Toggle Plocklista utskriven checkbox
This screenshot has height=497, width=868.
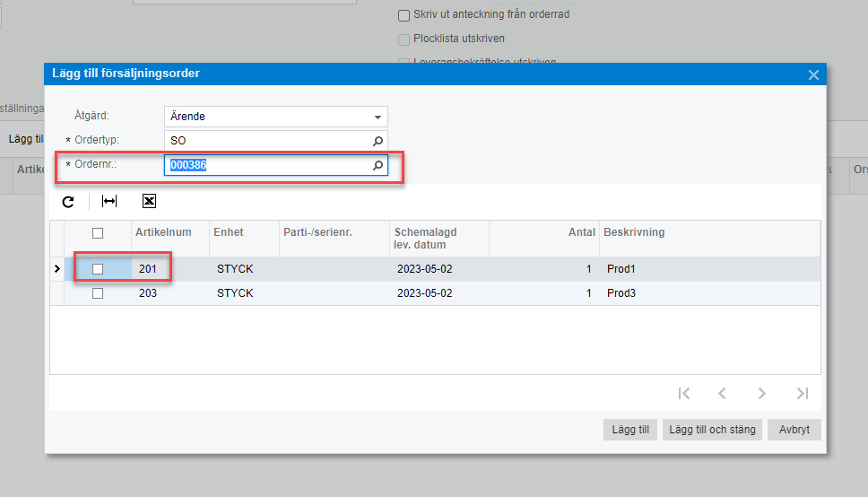[404, 39]
